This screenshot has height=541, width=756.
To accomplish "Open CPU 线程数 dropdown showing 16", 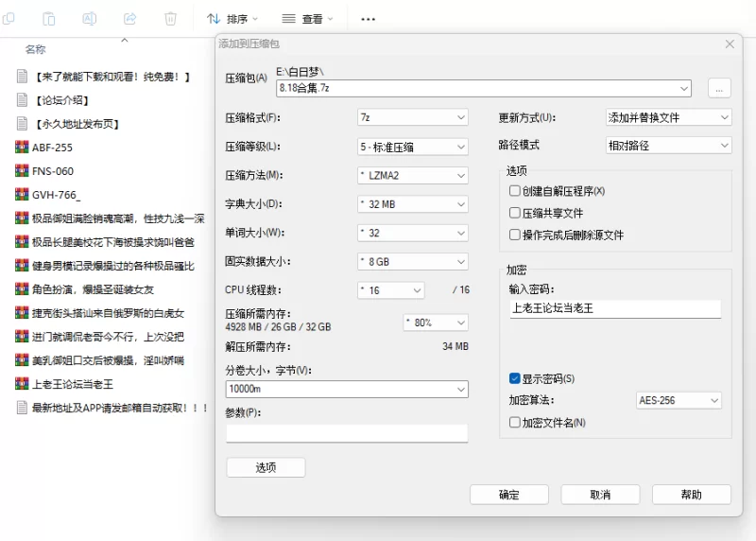I will click(391, 290).
